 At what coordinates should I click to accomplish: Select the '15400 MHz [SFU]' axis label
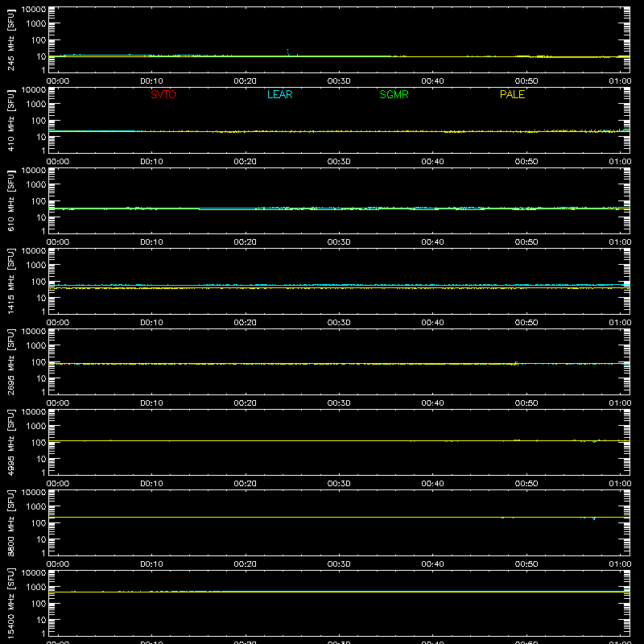point(10,603)
